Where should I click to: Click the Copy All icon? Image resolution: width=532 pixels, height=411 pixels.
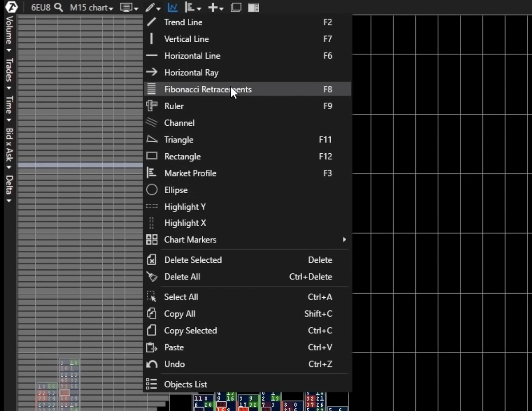point(151,313)
